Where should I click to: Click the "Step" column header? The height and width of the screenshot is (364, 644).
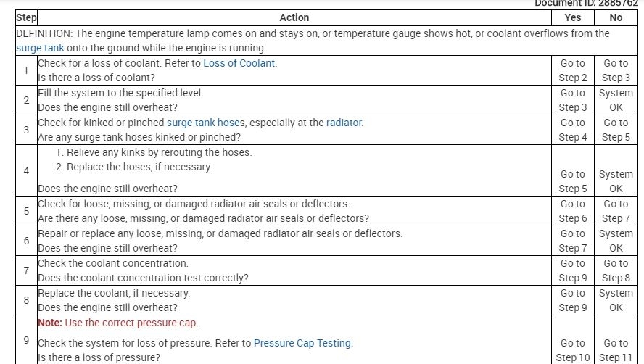click(26, 17)
